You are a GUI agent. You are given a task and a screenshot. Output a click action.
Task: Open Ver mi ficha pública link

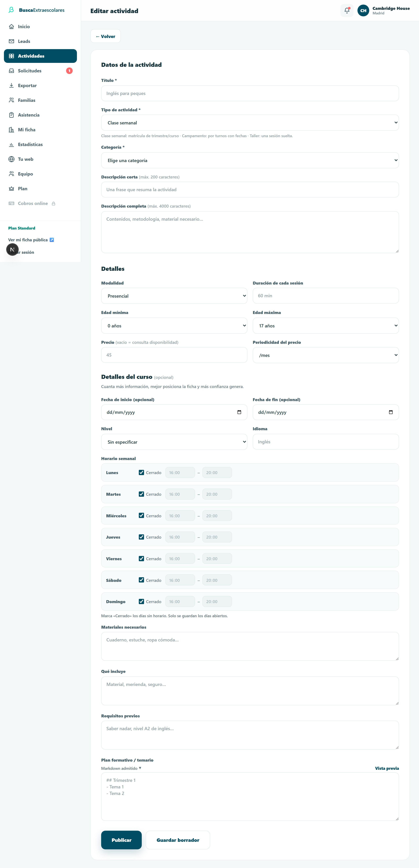(x=31, y=240)
